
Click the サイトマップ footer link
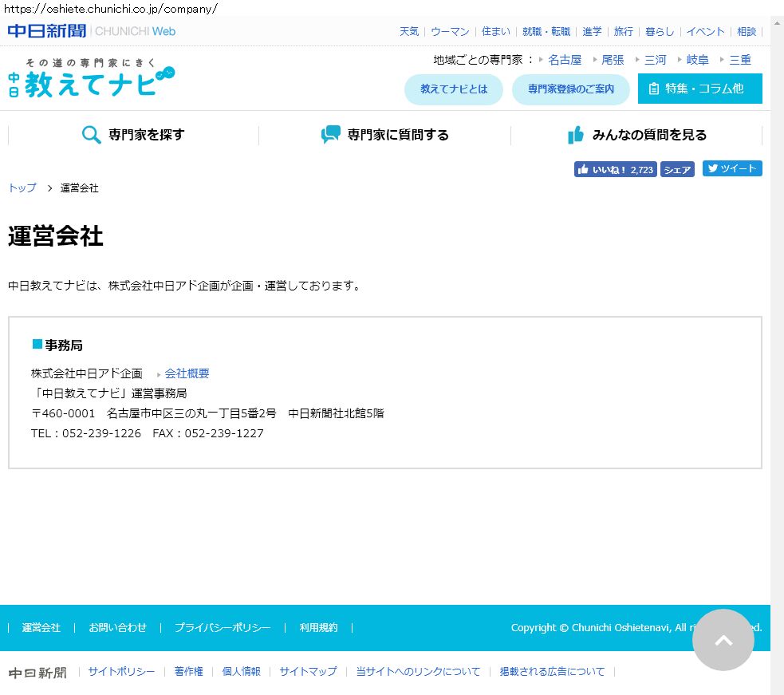tap(308, 672)
